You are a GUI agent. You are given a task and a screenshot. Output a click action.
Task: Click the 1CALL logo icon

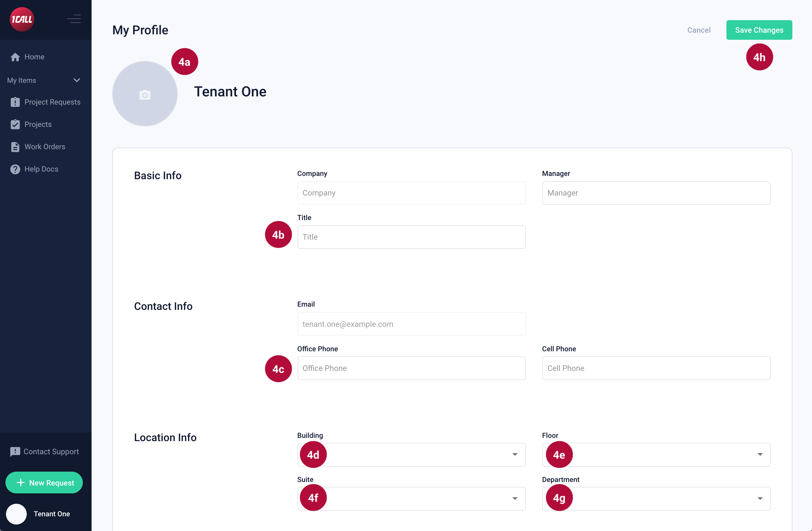(22, 19)
